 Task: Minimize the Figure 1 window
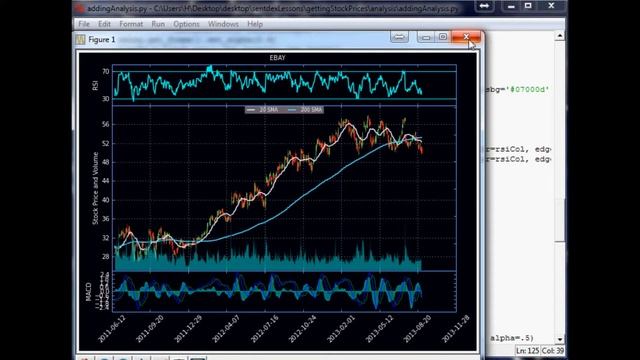pos(426,37)
